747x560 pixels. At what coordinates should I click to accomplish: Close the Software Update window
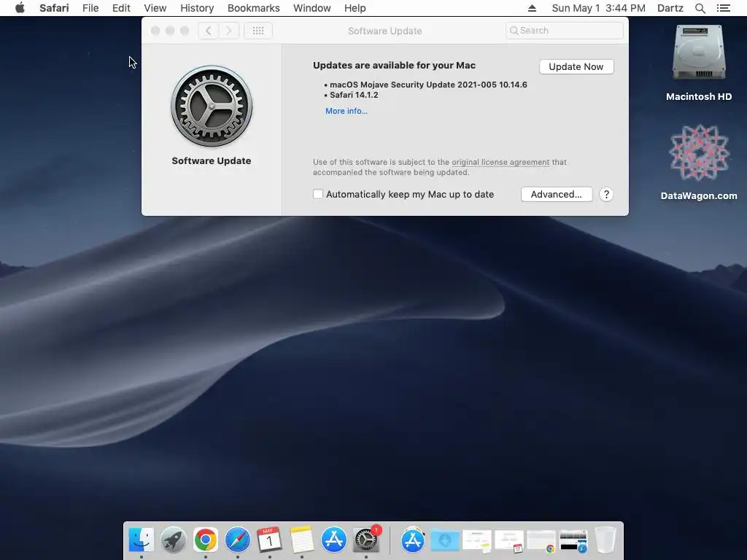click(x=155, y=31)
